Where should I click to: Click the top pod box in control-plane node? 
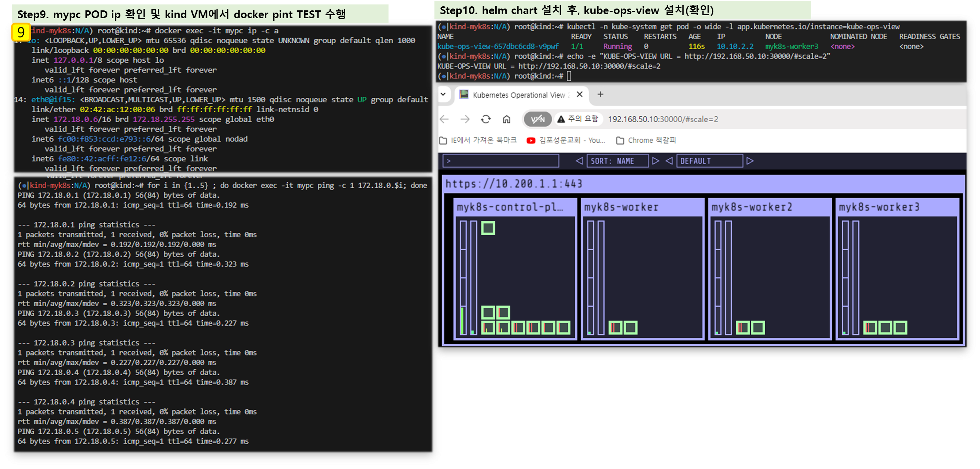488,228
